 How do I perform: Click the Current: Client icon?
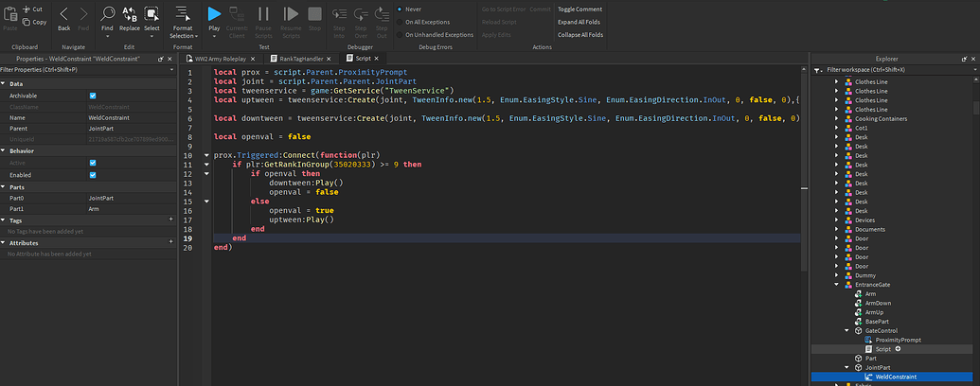(x=237, y=14)
